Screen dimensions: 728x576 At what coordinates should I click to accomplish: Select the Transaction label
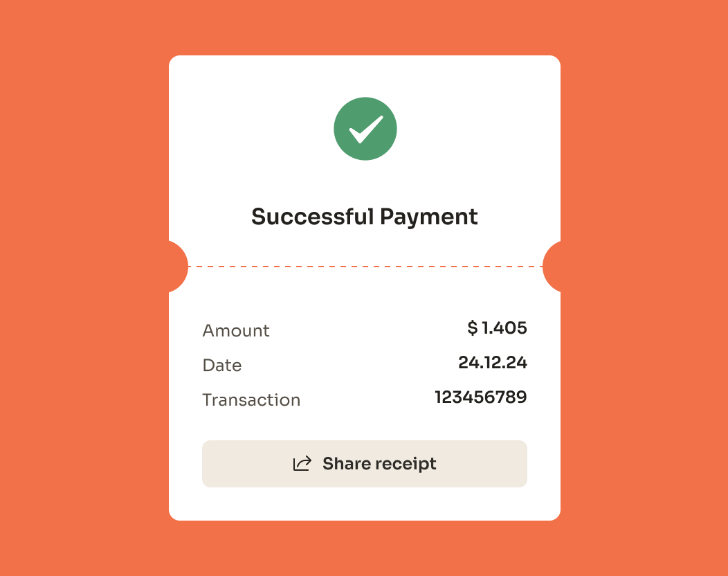coord(251,400)
